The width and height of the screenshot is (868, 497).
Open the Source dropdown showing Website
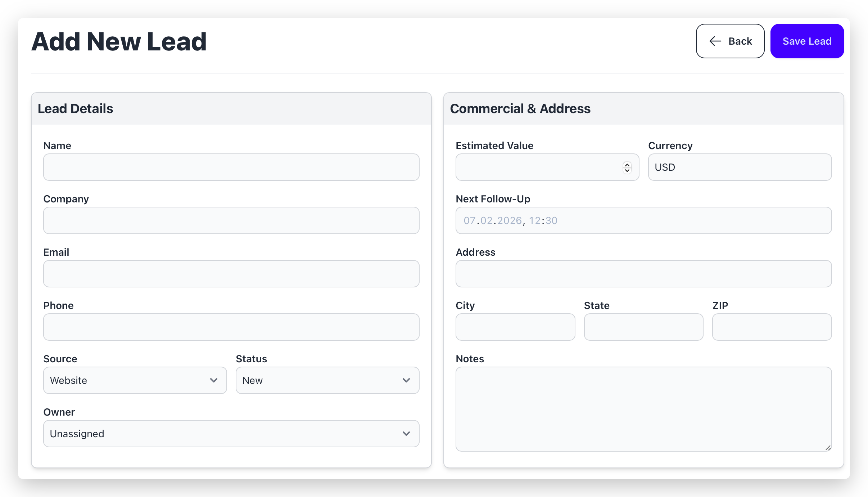(135, 380)
